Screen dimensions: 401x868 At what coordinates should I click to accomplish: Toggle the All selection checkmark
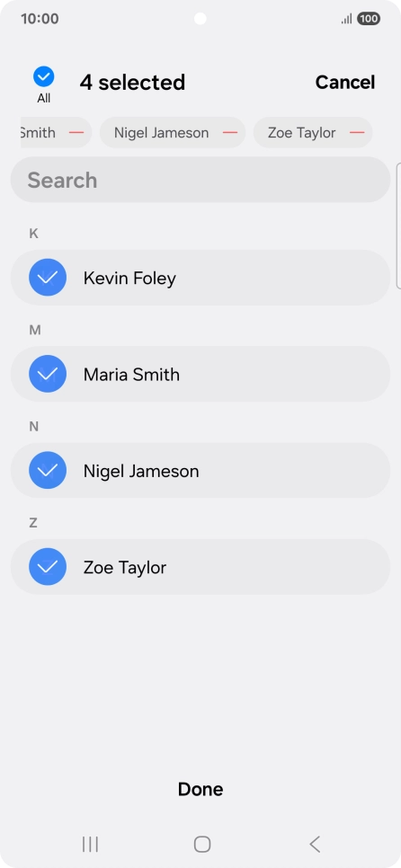(x=44, y=77)
